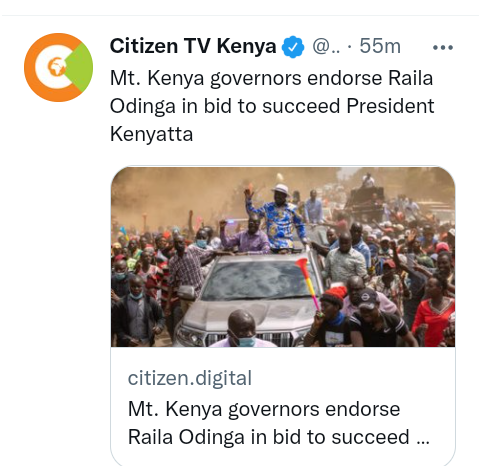
Task: Click the blue verified badge
Action: click(293, 47)
